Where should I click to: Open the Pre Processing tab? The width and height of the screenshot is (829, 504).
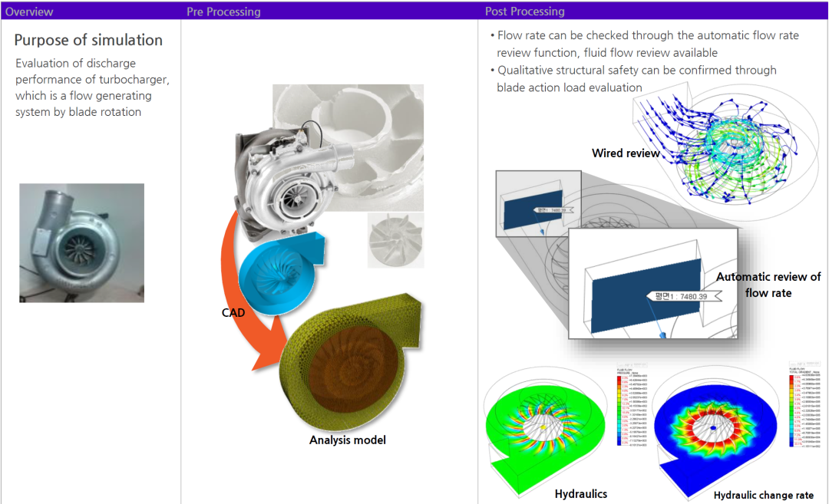click(x=223, y=12)
